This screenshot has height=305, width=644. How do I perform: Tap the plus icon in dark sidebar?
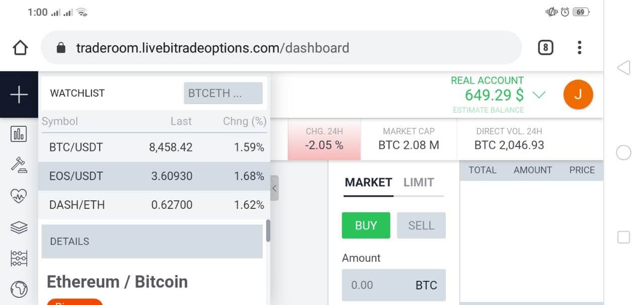pos(19,95)
